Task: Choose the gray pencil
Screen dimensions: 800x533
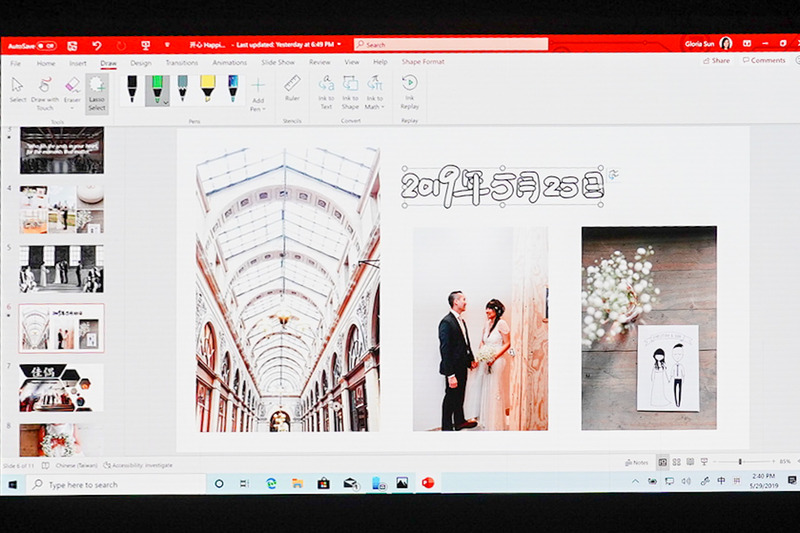Action: tap(183, 88)
